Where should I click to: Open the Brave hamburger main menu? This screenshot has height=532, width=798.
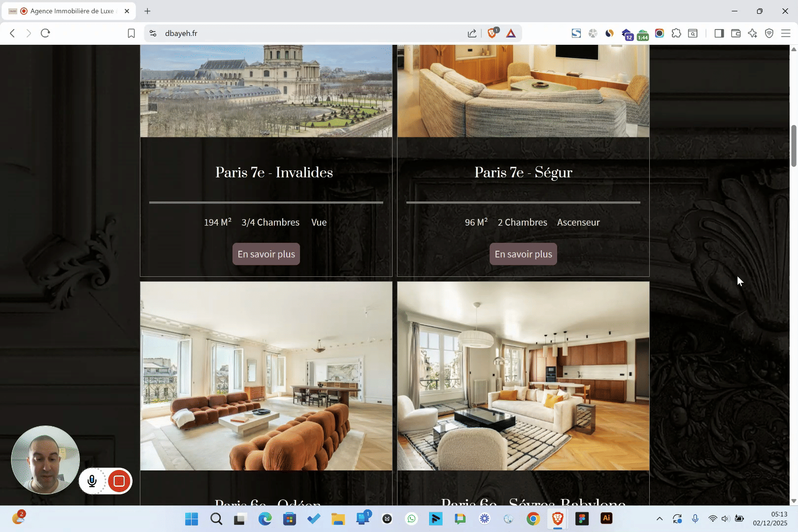(x=786, y=33)
